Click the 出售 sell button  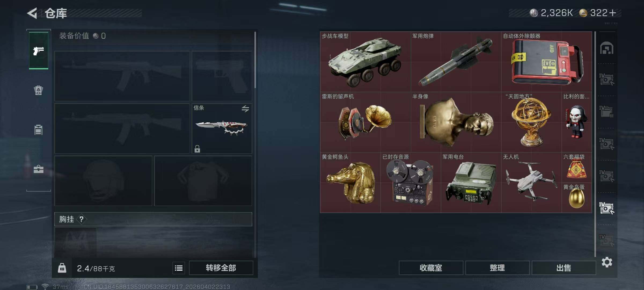[x=564, y=268]
